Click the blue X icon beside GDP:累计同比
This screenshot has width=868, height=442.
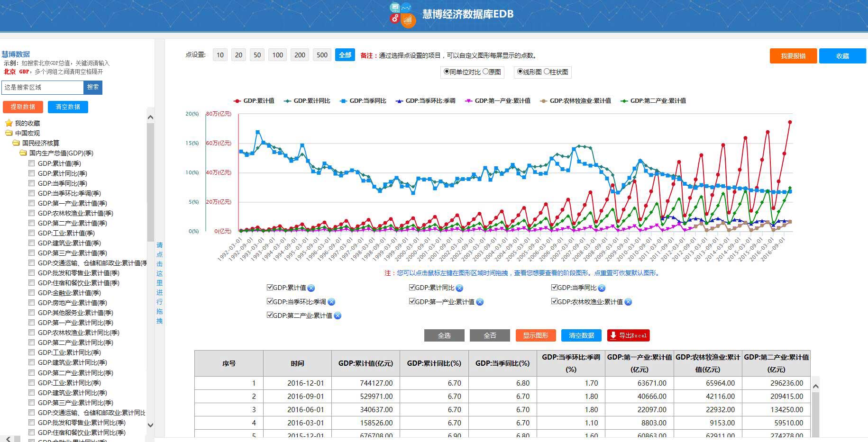click(x=459, y=288)
